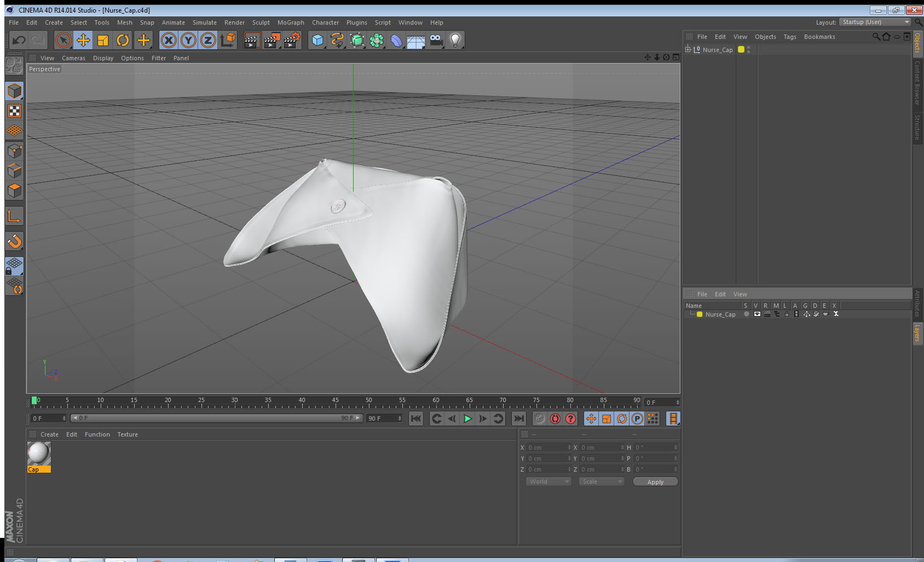924x562 pixels.
Task: Enable Axis mode
Action: click(x=14, y=216)
